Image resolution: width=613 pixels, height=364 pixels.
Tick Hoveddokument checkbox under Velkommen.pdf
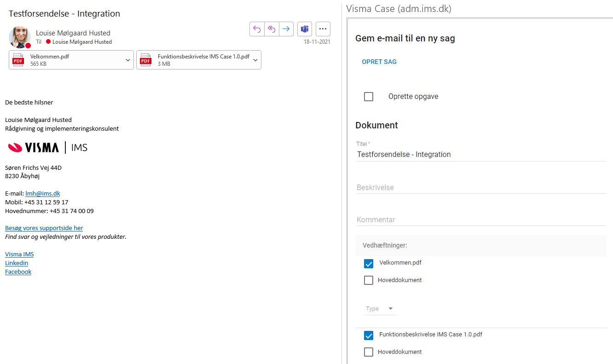pos(369,280)
